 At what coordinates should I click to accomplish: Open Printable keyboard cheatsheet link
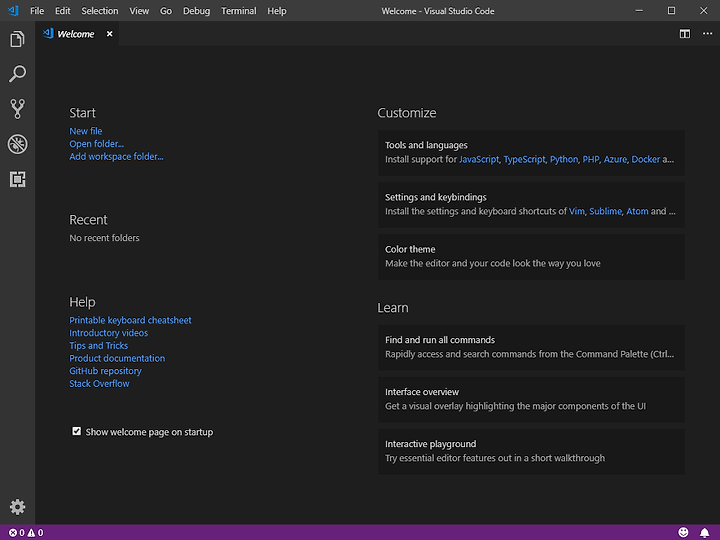click(130, 320)
